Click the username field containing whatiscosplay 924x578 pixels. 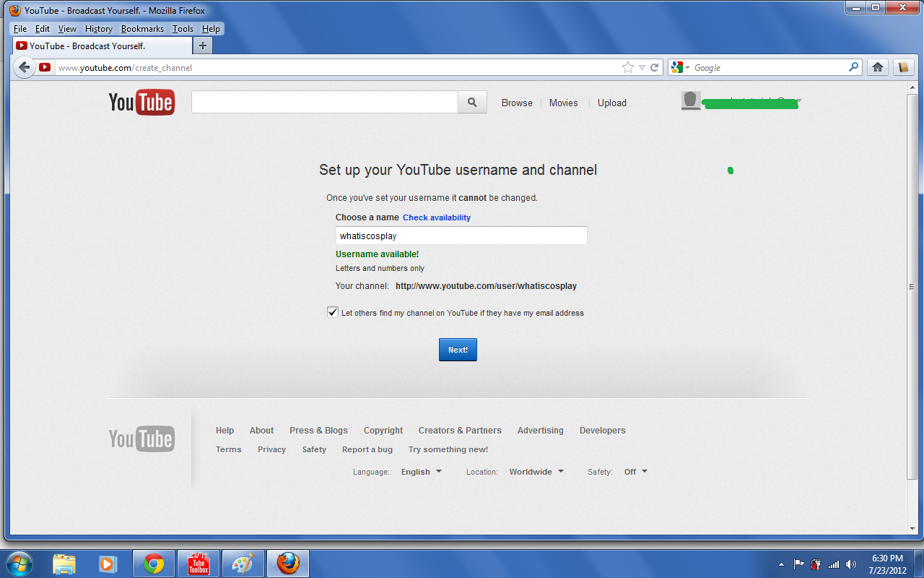(x=461, y=236)
